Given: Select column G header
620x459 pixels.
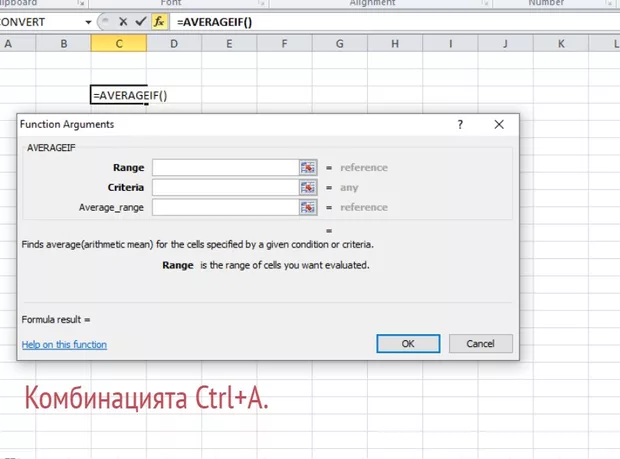Looking at the screenshot, I should pyautogui.click(x=340, y=43).
